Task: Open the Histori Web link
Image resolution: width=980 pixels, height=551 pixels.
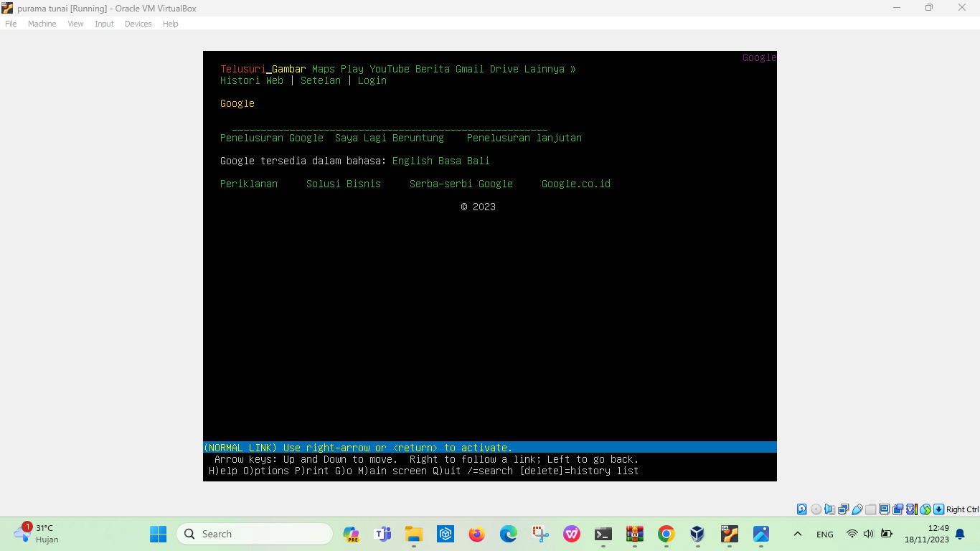Action: pyautogui.click(x=252, y=80)
